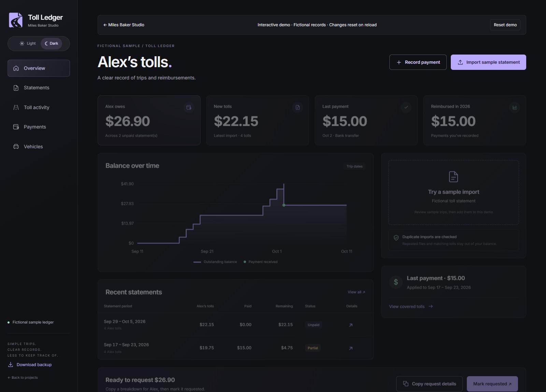Open details arrow for Sep 29 – Oct 5 statement
Image resolution: width=546 pixels, height=392 pixels.
pos(351,325)
